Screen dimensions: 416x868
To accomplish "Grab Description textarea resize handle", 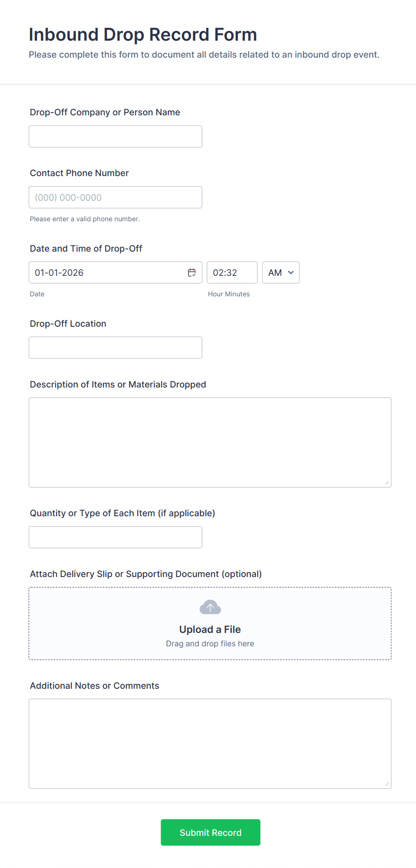I will pos(387,483).
